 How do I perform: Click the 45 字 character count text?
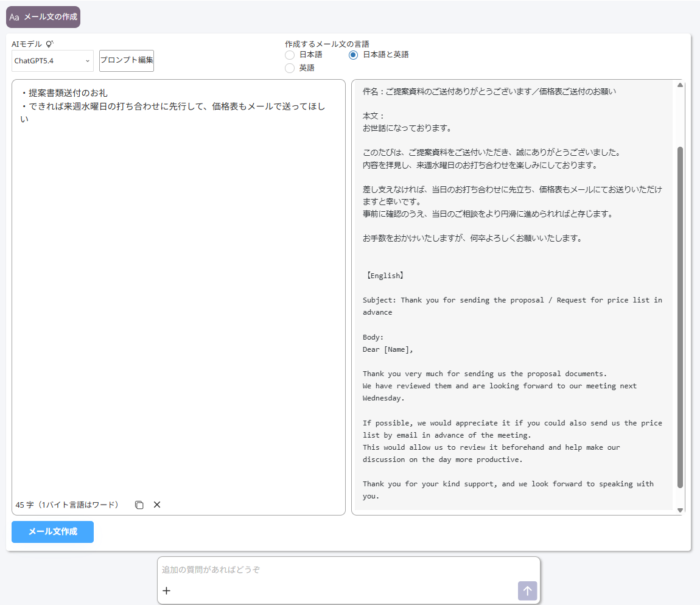coord(68,505)
